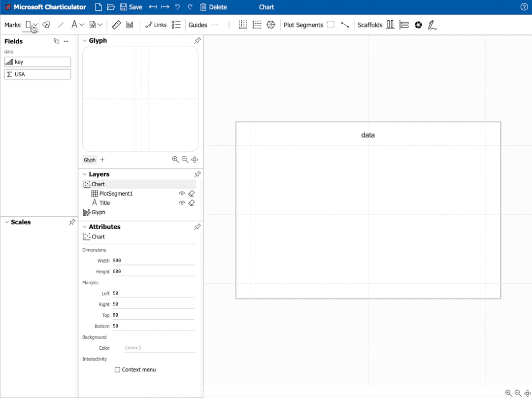This screenshot has height=398, width=532.
Task: Click the Delete button
Action: point(213,7)
